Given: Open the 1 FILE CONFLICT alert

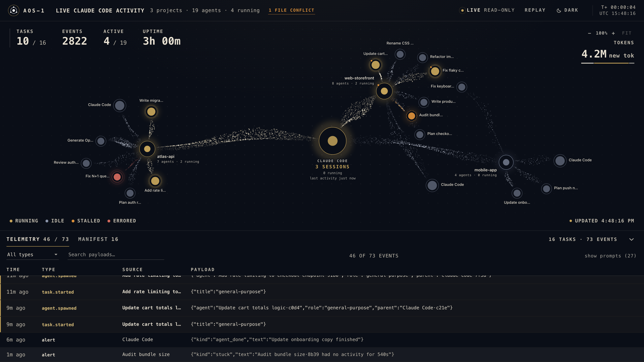Looking at the screenshot, I should (291, 10).
